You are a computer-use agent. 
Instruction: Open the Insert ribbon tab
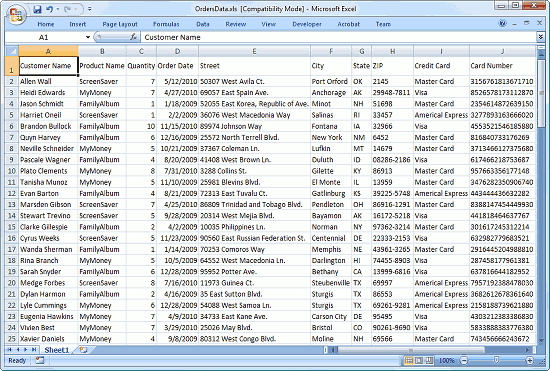(x=78, y=24)
